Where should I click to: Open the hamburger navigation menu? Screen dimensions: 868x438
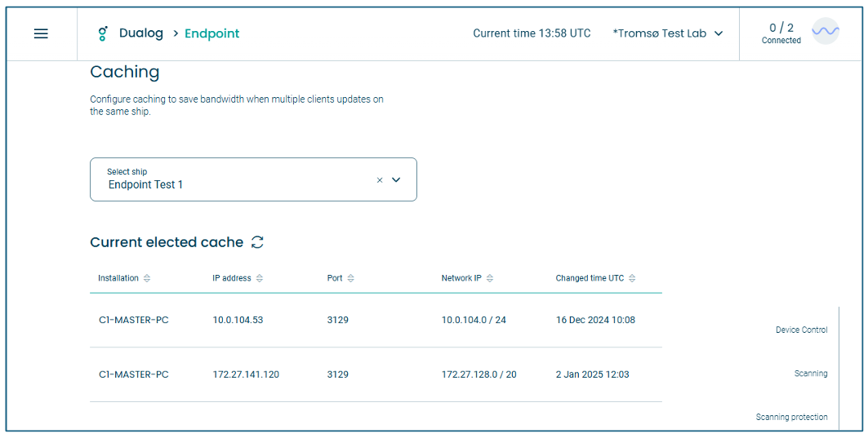pyautogui.click(x=41, y=33)
